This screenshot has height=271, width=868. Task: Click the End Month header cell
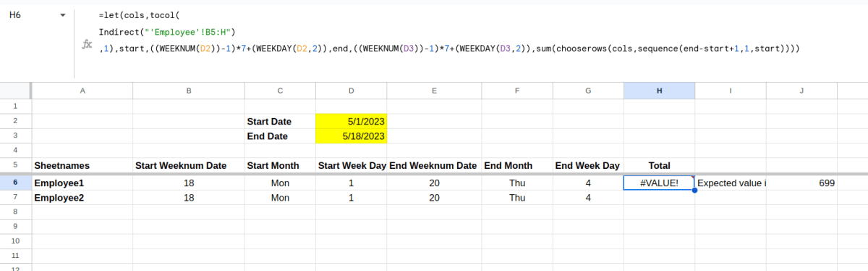[x=517, y=165]
